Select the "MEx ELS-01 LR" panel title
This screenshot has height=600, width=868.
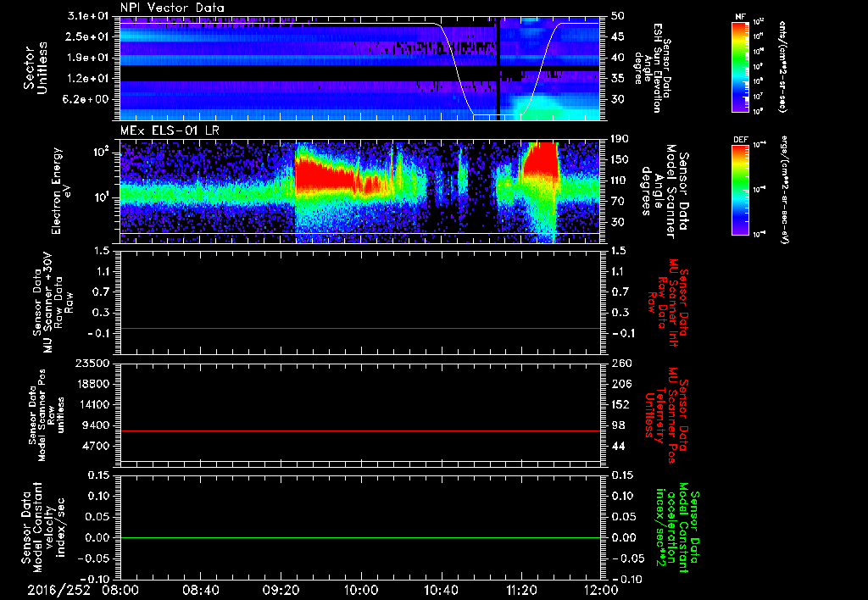170,131
